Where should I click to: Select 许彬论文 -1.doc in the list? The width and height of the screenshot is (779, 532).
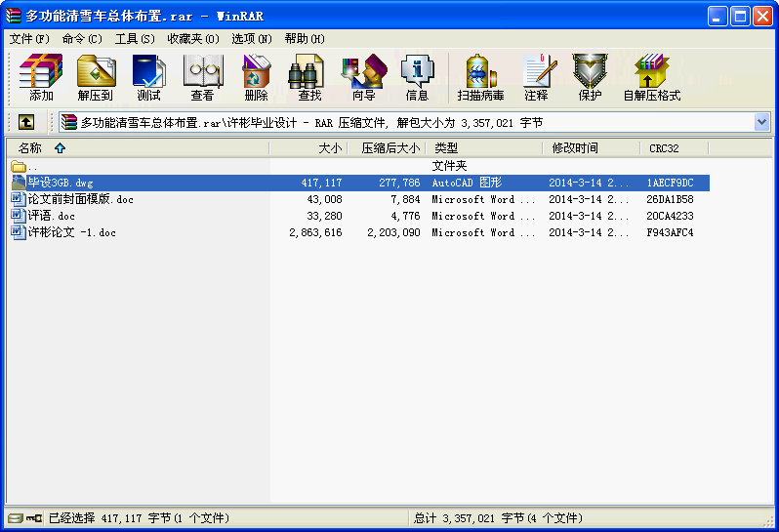coord(71,232)
